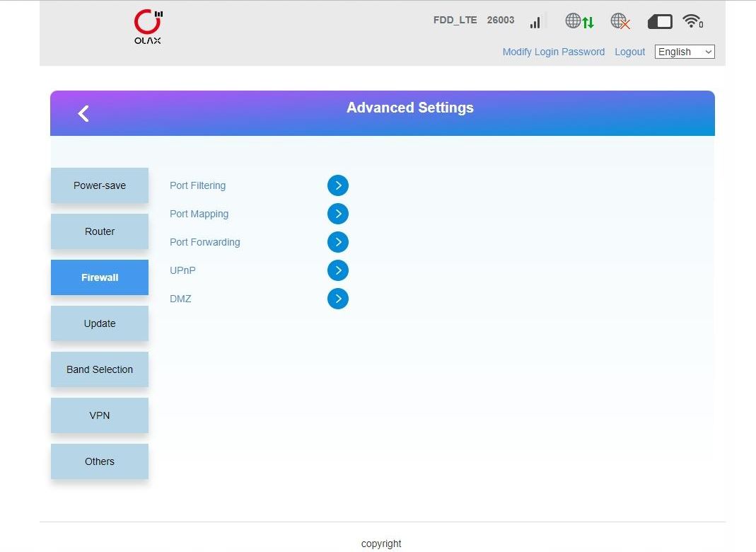Click the signal strength bars icon

[x=537, y=21]
